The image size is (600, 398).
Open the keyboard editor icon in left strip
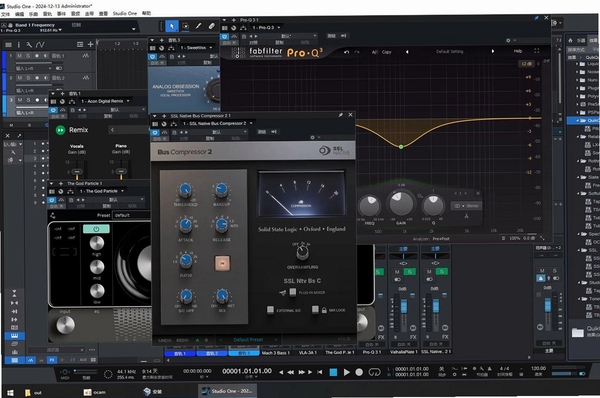tap(15, 336)
